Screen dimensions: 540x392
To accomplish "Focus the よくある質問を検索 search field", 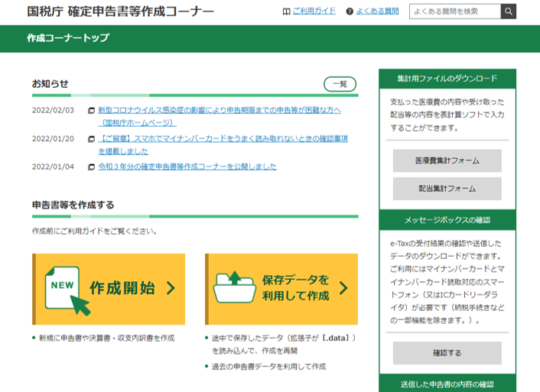I will pyautogui.click(x=454, y=11).
